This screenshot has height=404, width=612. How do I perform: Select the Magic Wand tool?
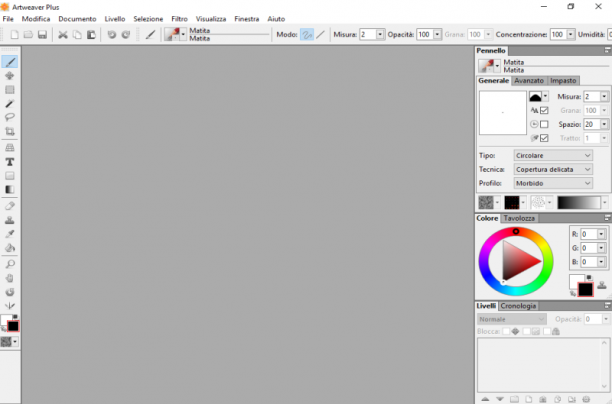point(10,103)
